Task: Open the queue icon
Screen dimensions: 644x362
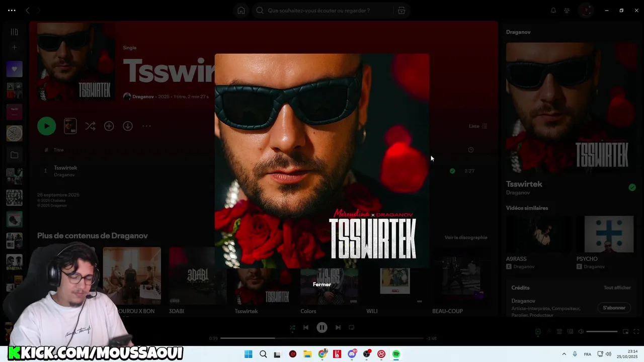Action: pyautogui.click(x=559, y=332)
